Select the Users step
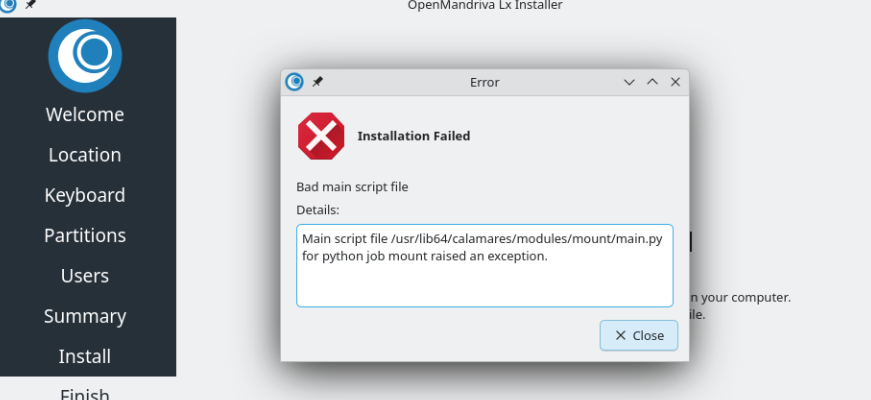Viewport: 871px width, 400px height. (85, 276)
